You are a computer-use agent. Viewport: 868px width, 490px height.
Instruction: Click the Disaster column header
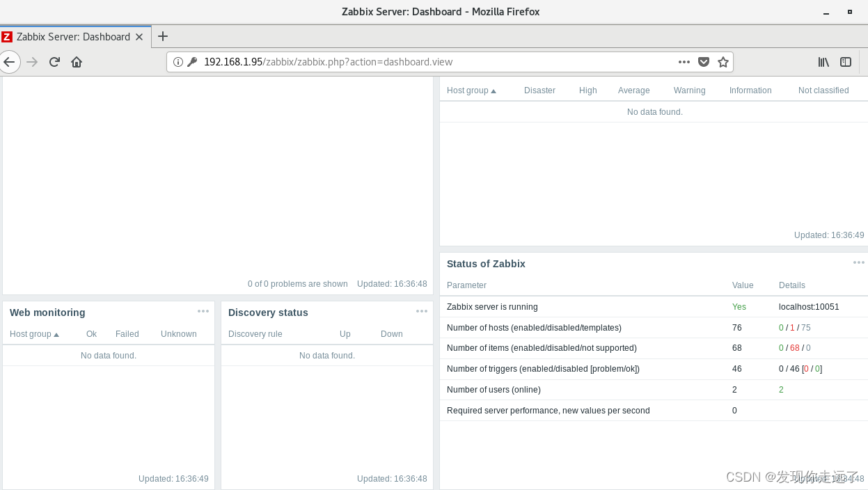tap(539, 90)
